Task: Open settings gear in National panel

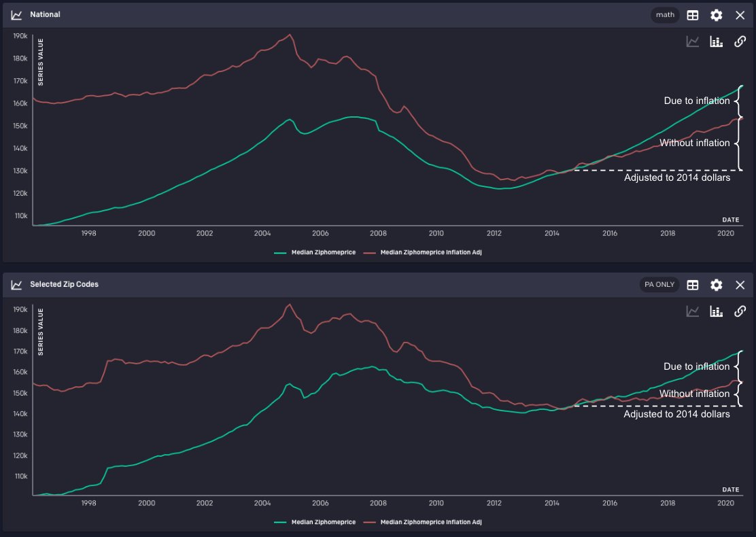Action: click(x=717, y=15)
